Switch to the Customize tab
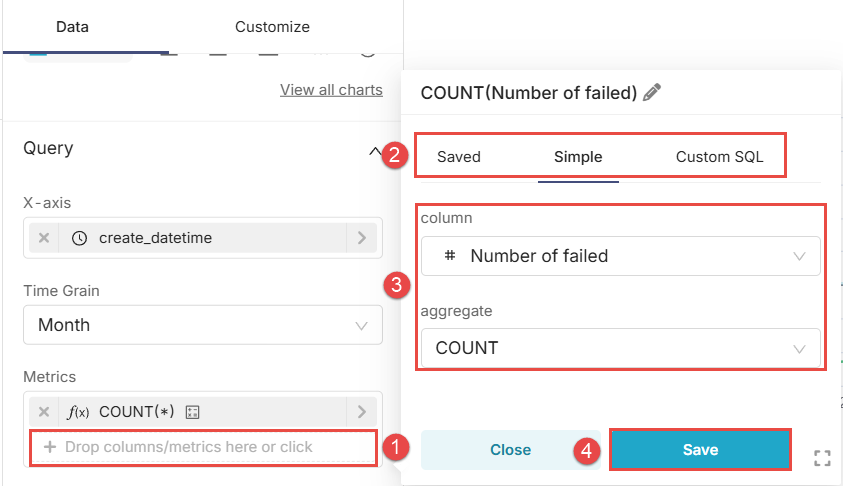The width and height of the screenshot is (843, 486). pos(272,27)
